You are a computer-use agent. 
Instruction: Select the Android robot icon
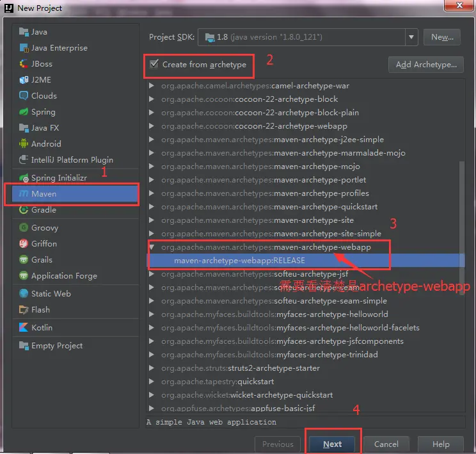[24, 143]
